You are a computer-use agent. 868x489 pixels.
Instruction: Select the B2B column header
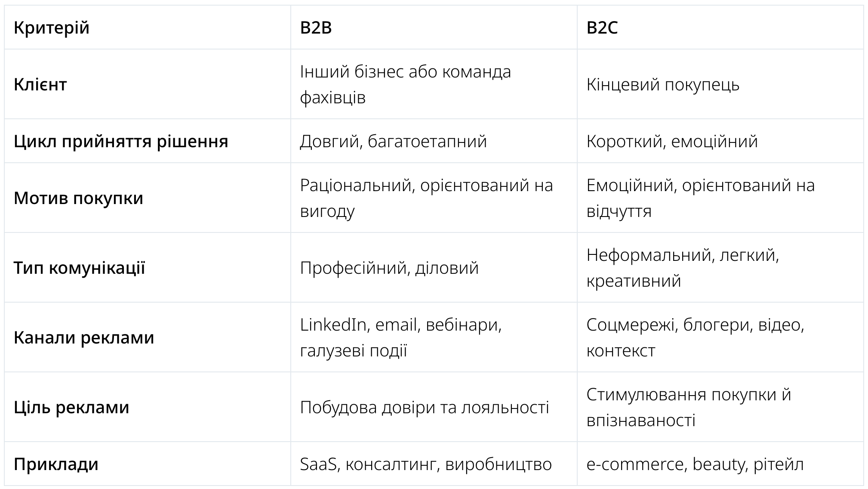(x=316, y=28)
